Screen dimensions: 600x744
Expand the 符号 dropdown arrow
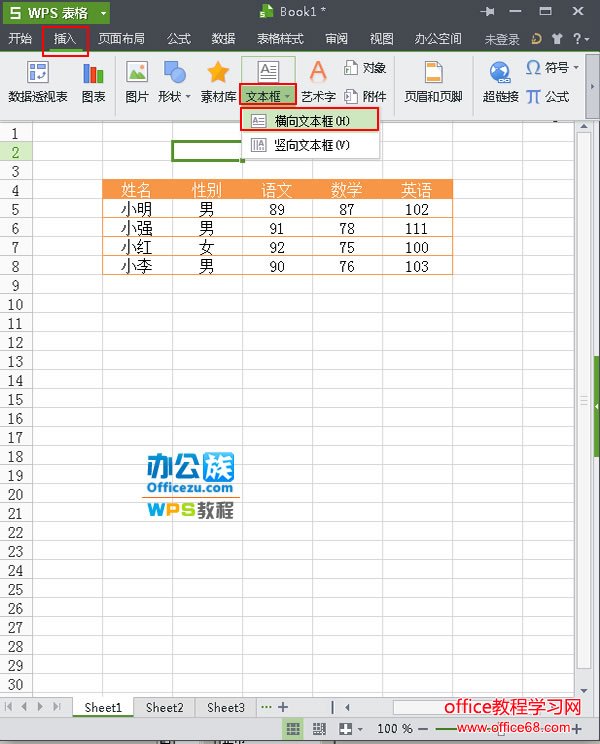click(576, 68)
